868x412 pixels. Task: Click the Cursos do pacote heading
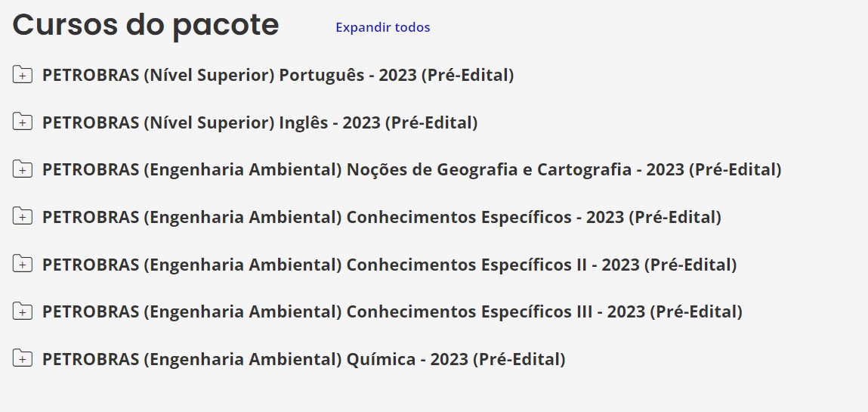[146, 26]
